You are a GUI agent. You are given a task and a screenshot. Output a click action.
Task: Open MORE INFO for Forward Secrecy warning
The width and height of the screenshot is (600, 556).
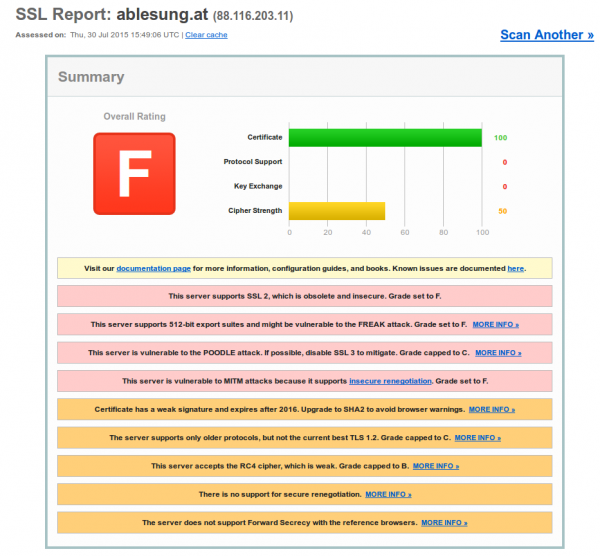[444, 523]
